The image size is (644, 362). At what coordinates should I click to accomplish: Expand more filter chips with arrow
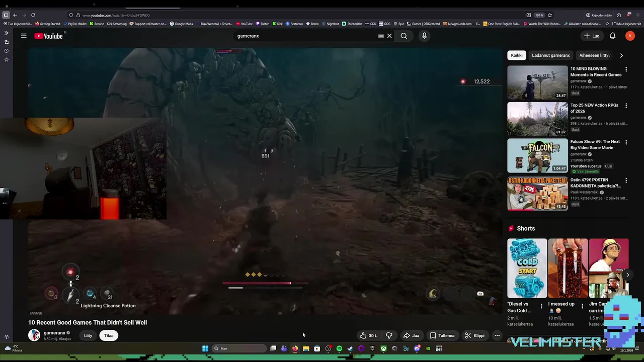[x=621, y=55]
